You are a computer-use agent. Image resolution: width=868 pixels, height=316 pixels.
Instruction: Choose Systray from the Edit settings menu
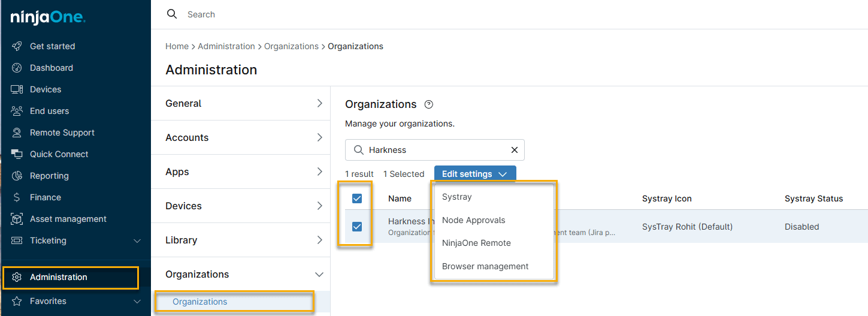coord(456,197)
